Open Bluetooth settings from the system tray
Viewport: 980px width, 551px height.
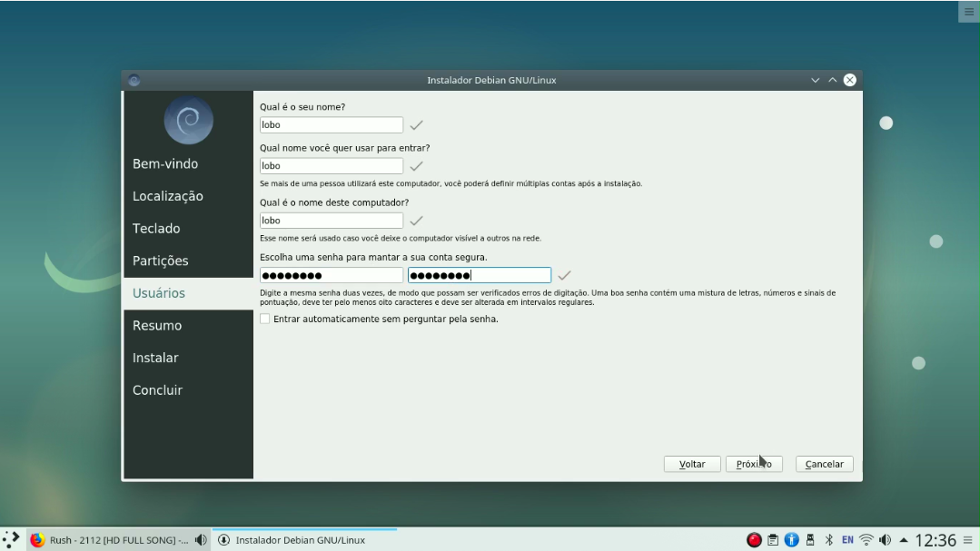[x=828, y=539]
